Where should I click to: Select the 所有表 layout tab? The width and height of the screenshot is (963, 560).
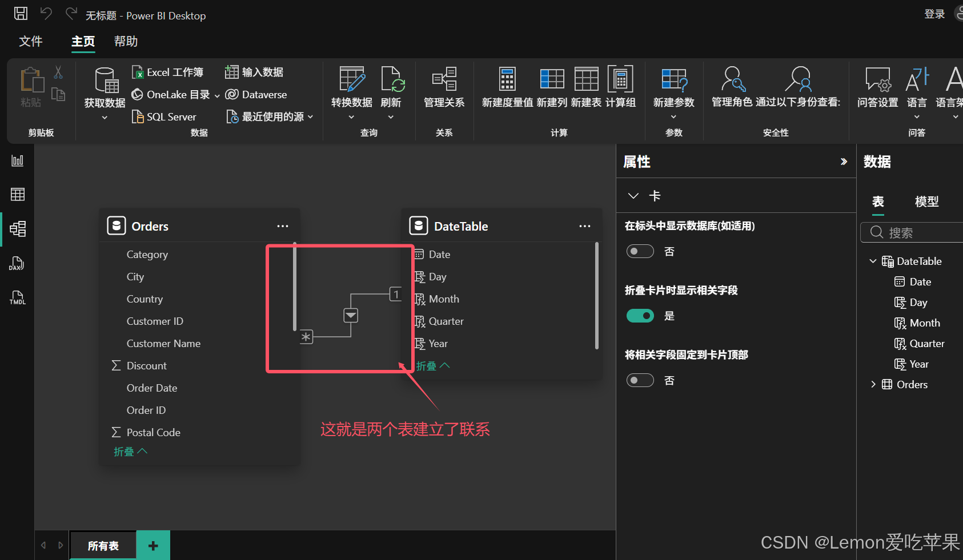click(x=103, y=546)
